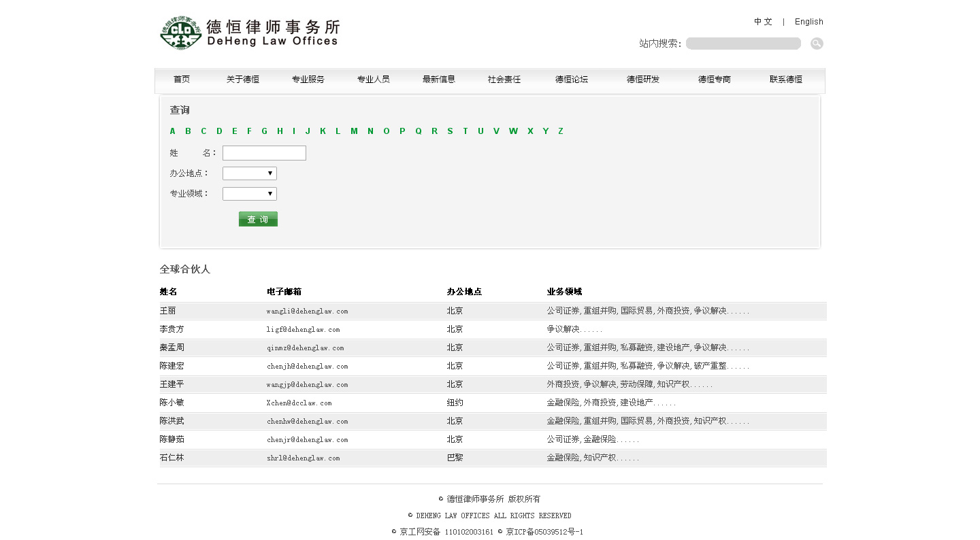The image size is (980, 540).
Task: Click the 全球合伙人 section heading
Action: click(x=185, y=269)
